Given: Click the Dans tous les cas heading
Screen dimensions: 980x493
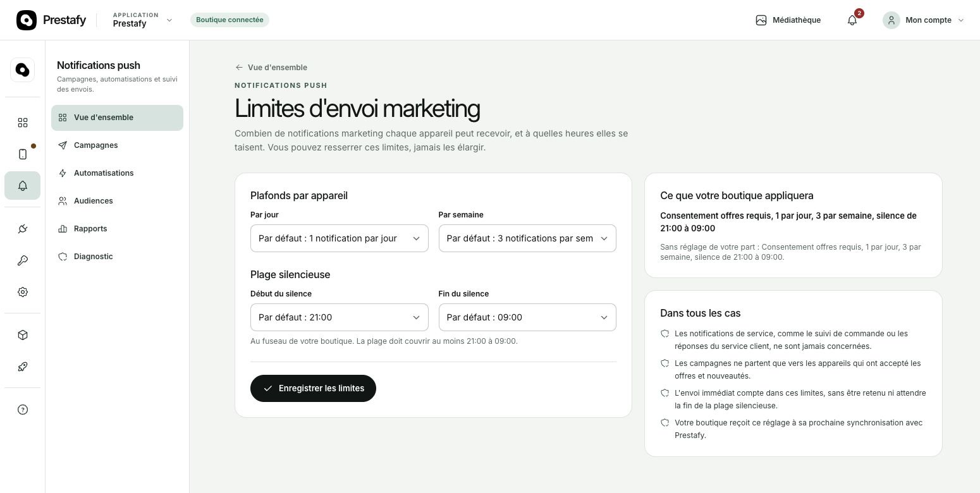Looking at the screenshot, I should [x=700, y=313].
